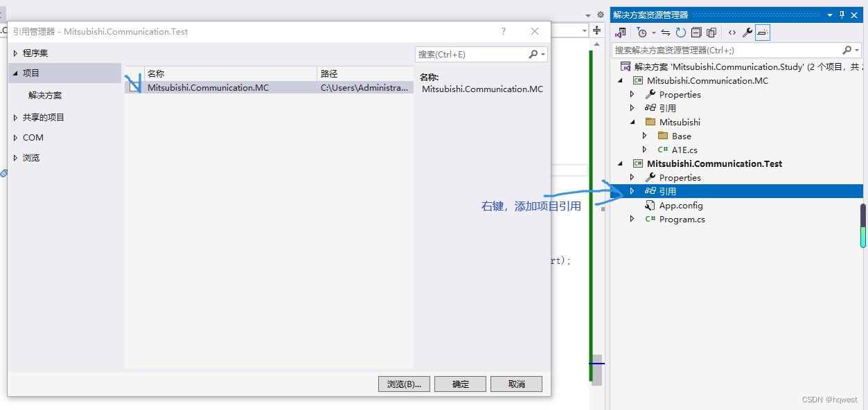Click the 引用 icon under Mitsubishi.Communication.Test

(x=650, y=191)
